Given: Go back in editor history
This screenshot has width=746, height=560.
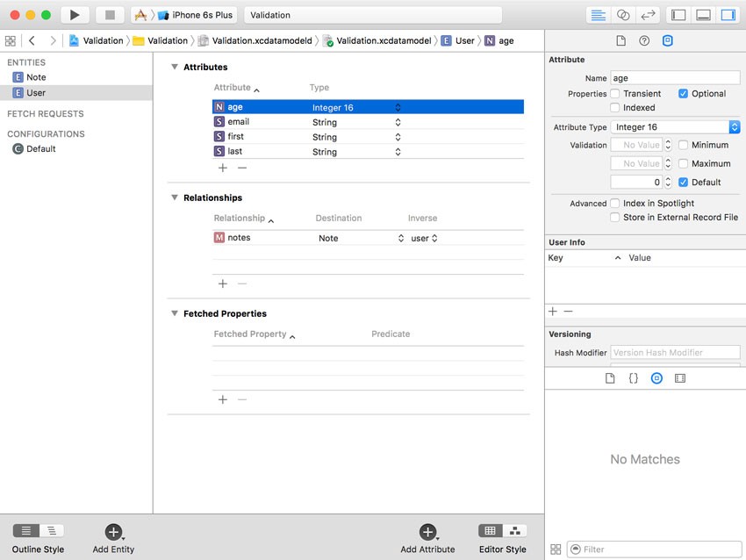Looking at the screenshot, I should tap(32, 41).
